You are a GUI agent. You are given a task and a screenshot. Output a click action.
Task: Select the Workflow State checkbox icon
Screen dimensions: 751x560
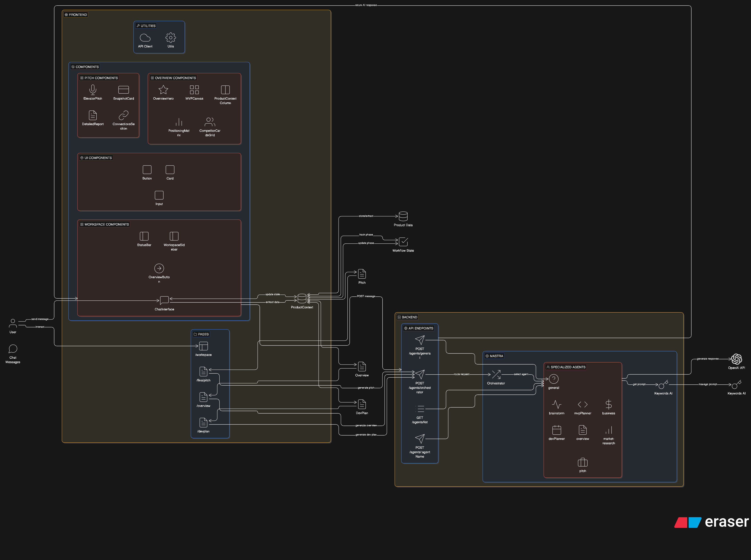pos(403,242)
